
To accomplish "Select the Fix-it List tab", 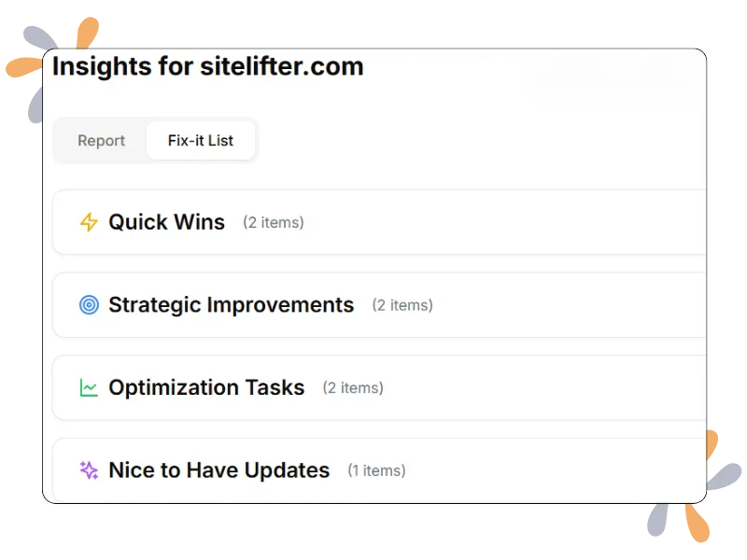I will point(202,140).
